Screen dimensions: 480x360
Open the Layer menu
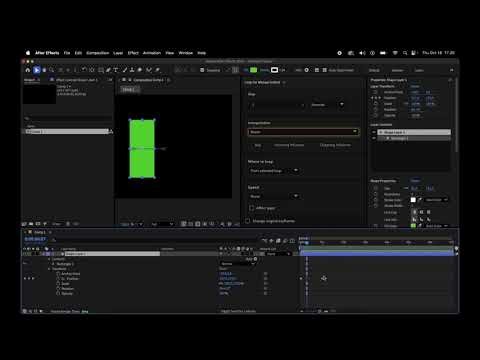118,53
